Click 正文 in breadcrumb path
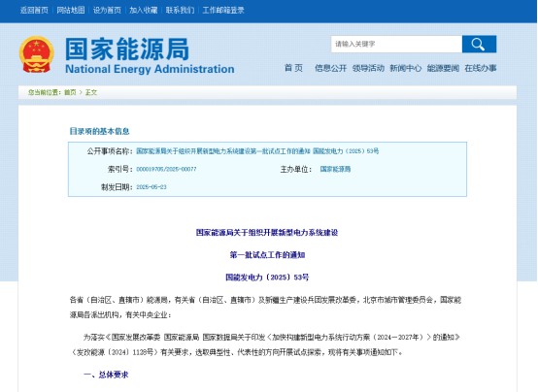Viewport: 538px width, 392px height. [x=91, y=92]
